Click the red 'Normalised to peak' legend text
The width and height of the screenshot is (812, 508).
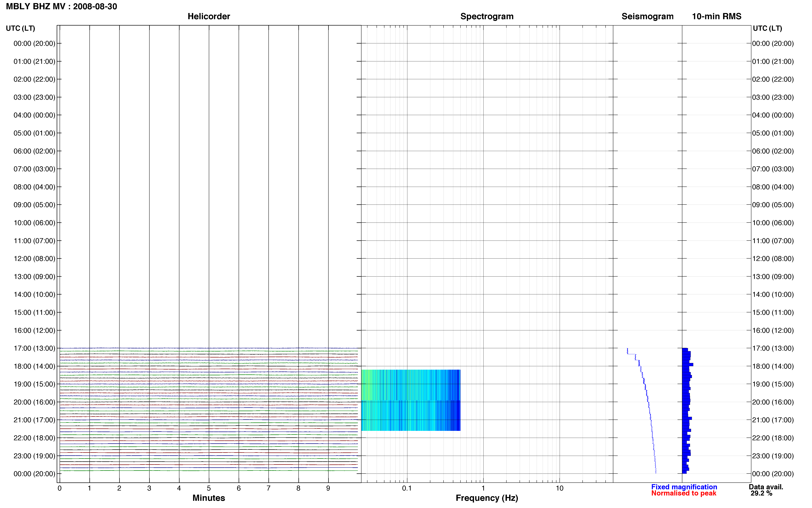684,493
